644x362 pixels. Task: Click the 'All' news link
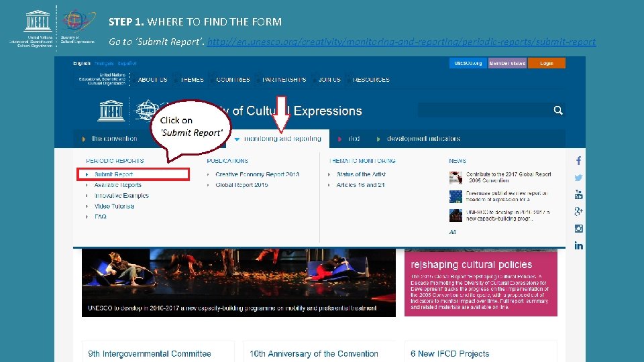coord(453,232)
